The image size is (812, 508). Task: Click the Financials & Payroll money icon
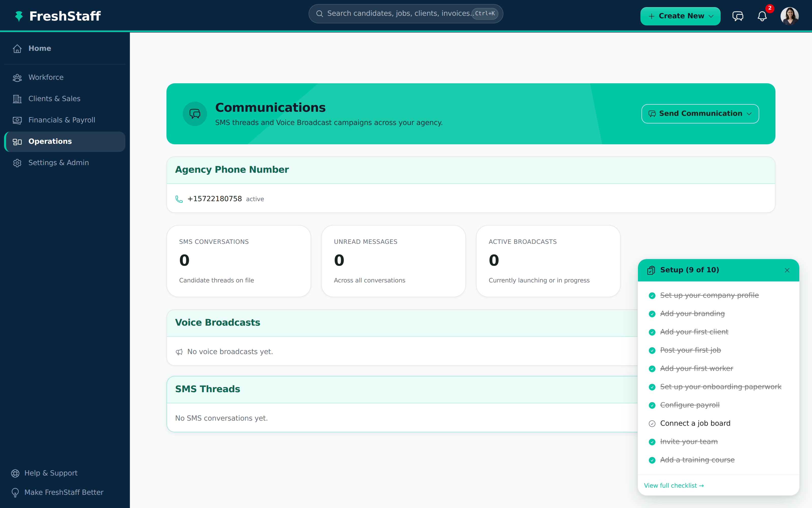coord(17,120)
